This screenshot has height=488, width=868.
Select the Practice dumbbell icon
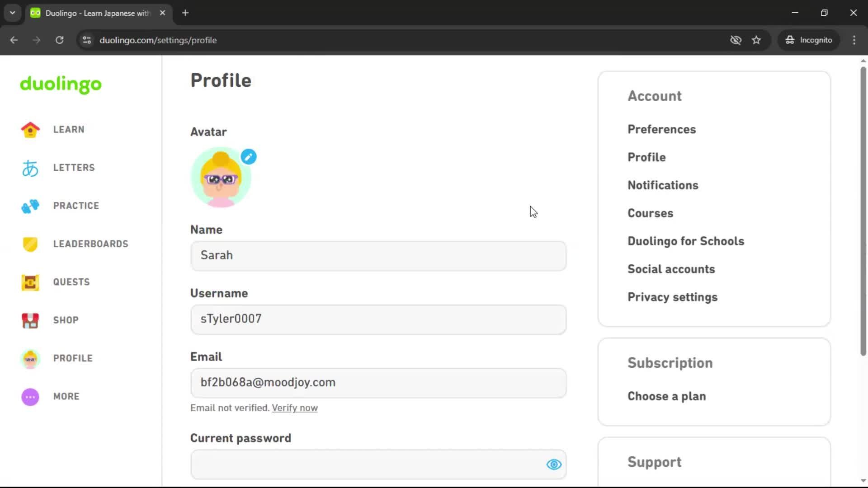click(30, 206)
